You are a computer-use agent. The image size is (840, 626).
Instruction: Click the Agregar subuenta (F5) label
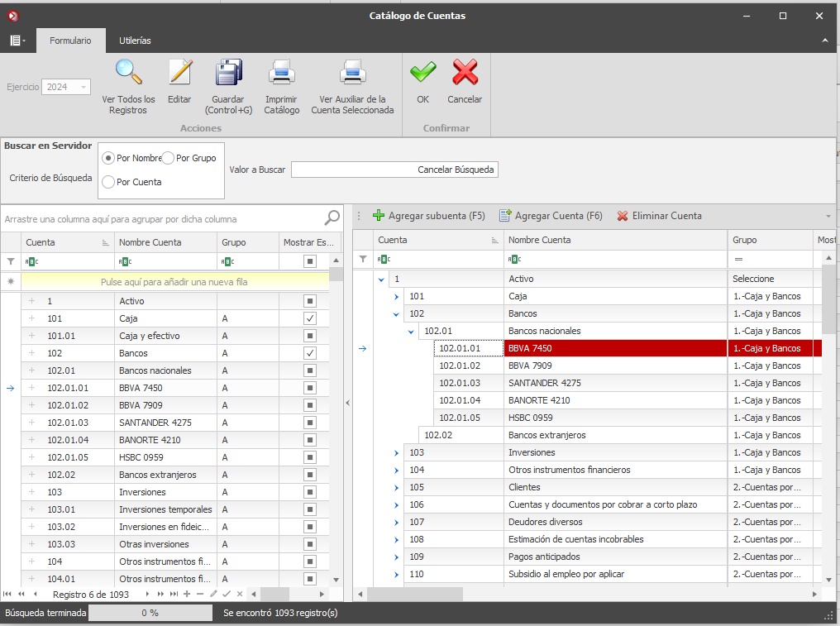(437, 216)
